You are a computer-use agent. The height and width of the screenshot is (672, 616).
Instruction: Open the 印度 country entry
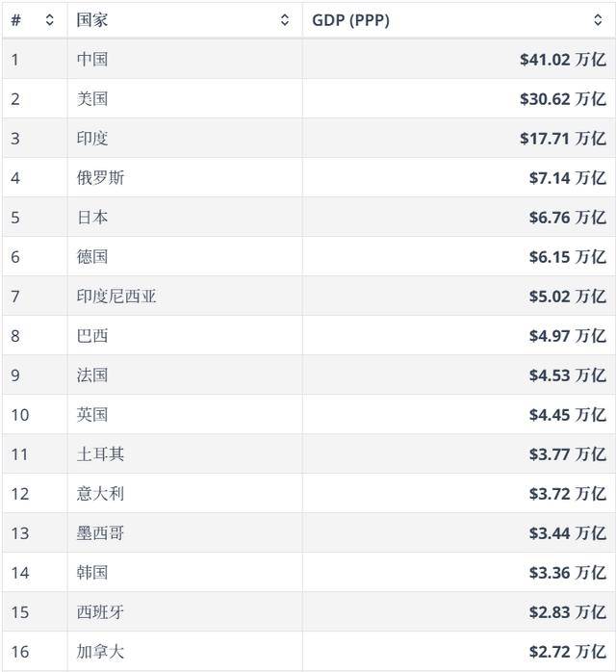click(92, 139)
